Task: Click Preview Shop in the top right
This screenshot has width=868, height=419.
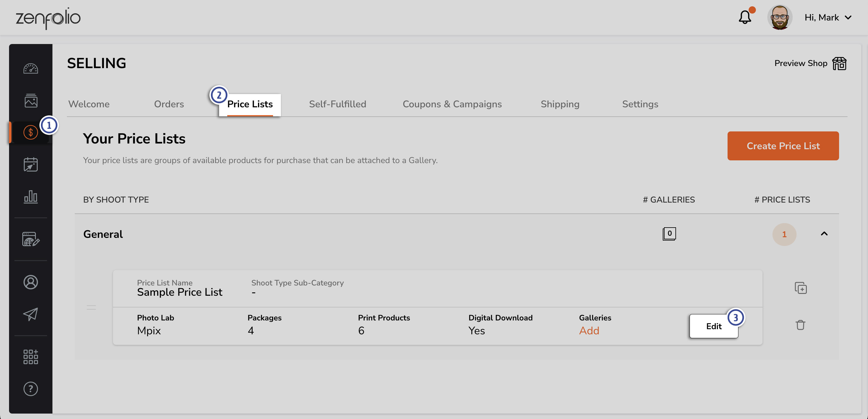Action: pyautogui.click(x=810, y=63)
